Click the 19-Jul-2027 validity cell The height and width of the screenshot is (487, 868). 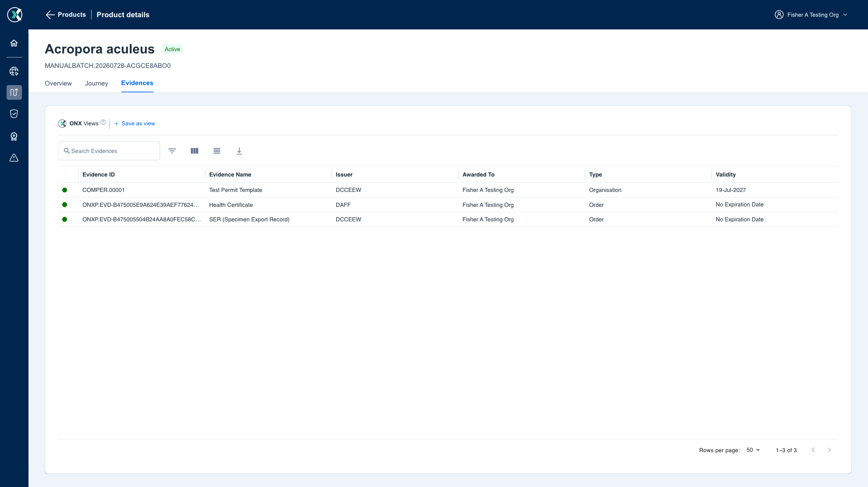click(x=731, y=190)
